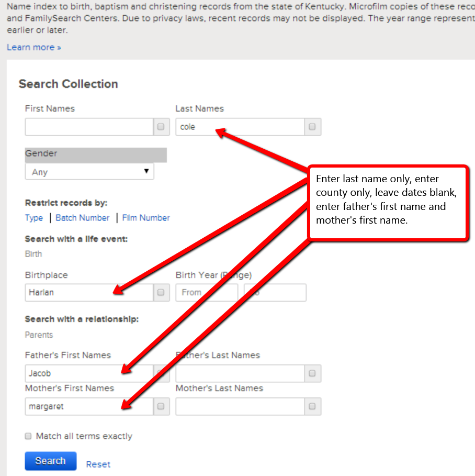Screen dimensions: 475x476
Task: Restrict records by Type
Action: click(x=34, y=218)
